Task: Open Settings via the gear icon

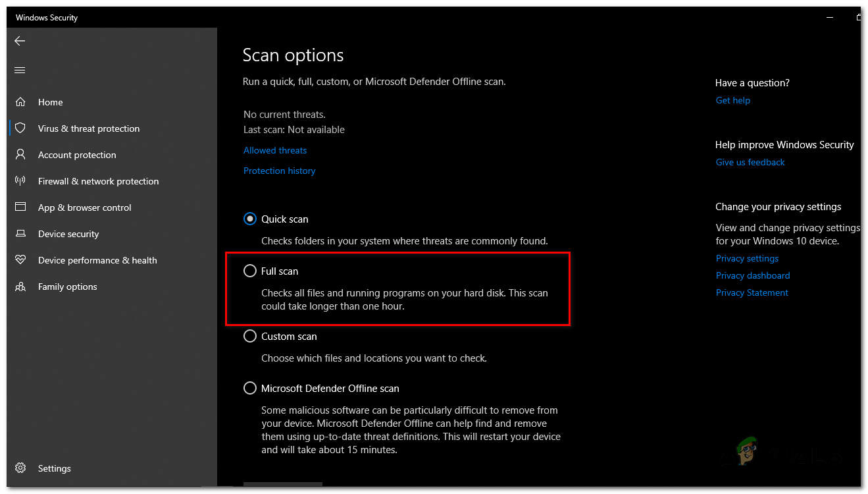Action: coord(20,468)
